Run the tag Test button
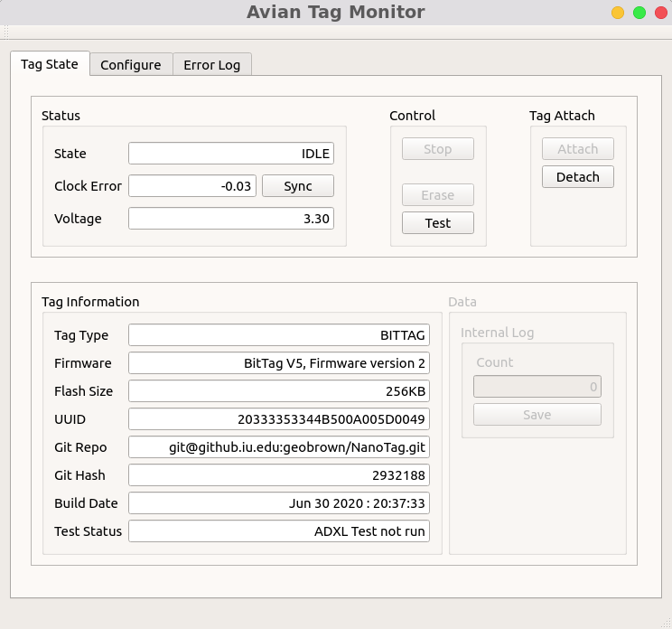The height and width of the screenshot is (629, 672). pos(437,223)
